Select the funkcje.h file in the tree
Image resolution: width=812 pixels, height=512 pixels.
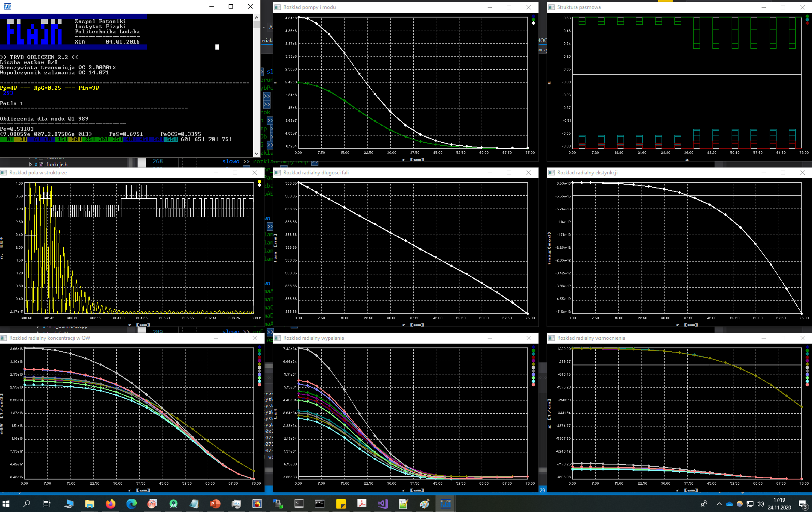pyautogui.click(x=56, y=164)
